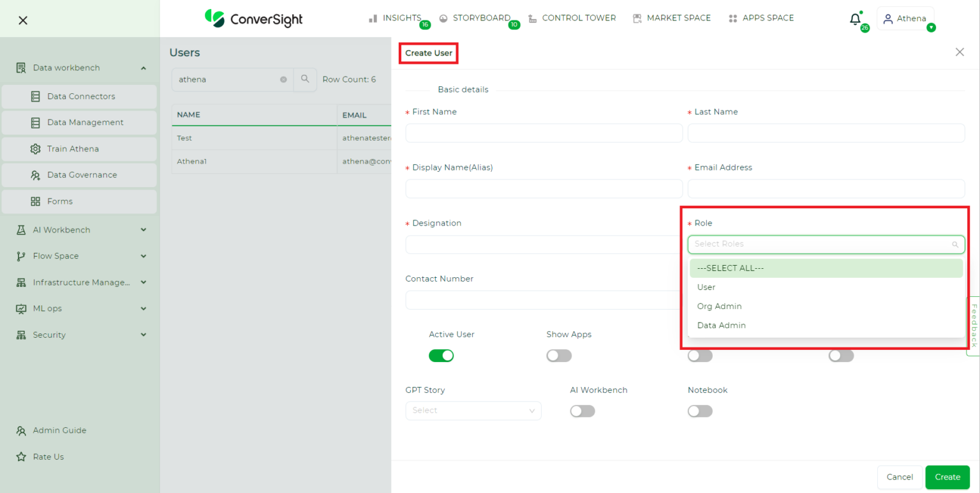Click the Email Address input field
This screenshot has width=980, height=493.
826,188
